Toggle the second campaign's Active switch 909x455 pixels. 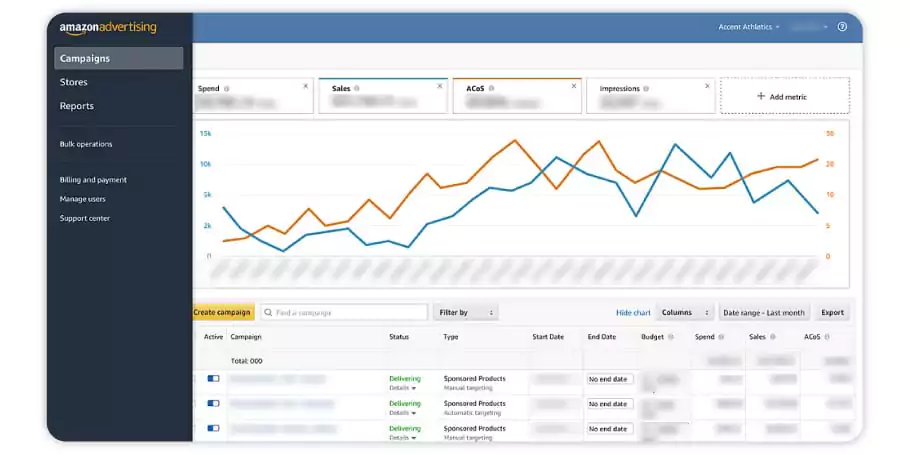pos(213,403)
